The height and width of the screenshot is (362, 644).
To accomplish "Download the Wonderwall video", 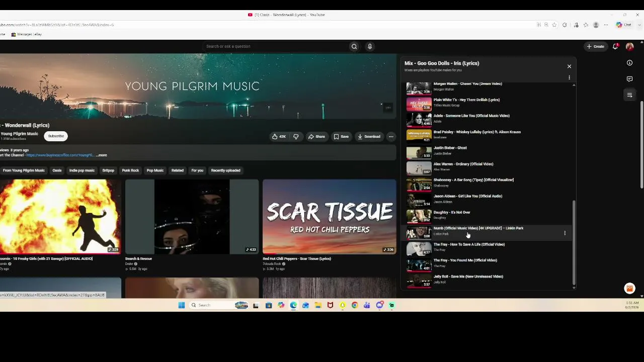I will click(x=369, y=136).
